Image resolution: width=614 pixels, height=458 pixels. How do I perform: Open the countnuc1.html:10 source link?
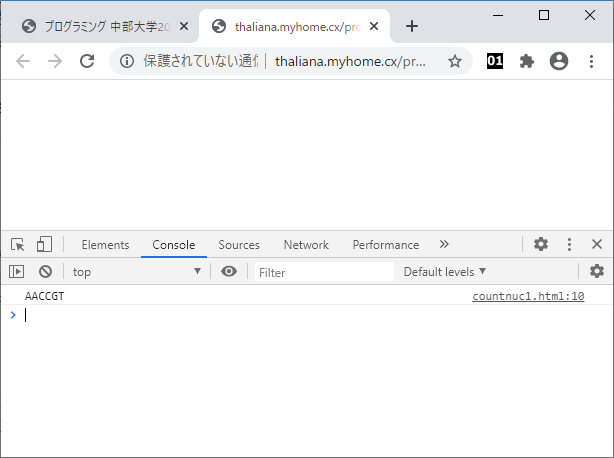(528, 296)
